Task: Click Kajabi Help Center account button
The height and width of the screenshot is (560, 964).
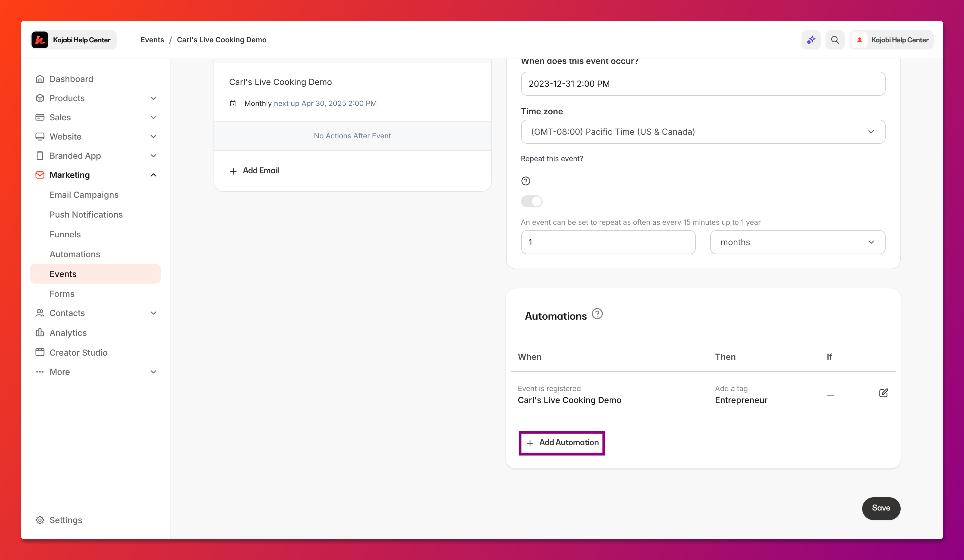Action: point(891,40)
